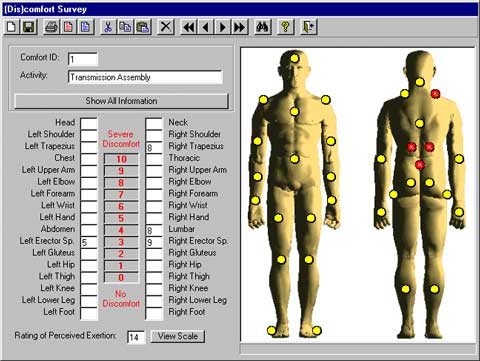
Task: Click the yellow head marker on the front figure
Action: (x=294, y=59)
